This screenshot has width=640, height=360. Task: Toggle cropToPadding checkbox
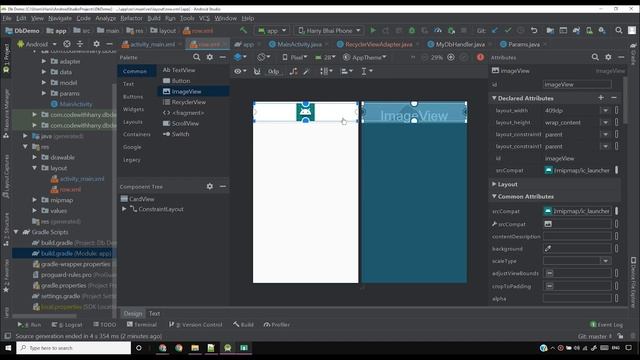[x=549, y=286]
